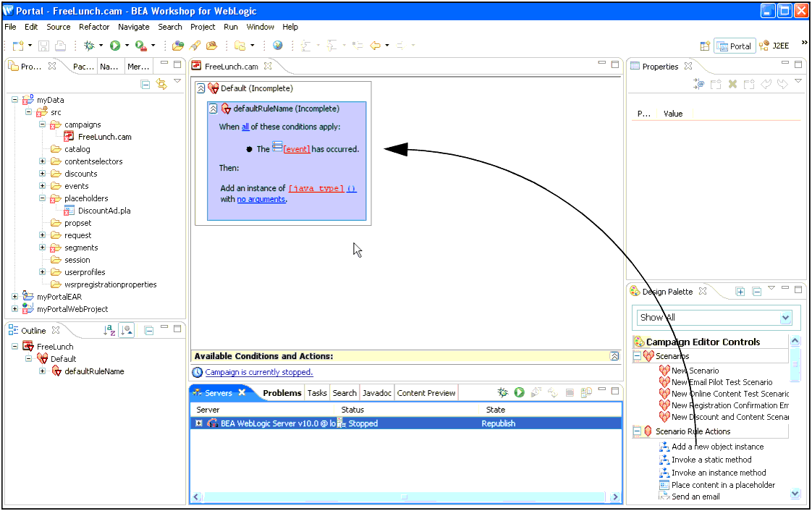Click the Debug bug toolbar icon
812x511 pixels.
89,46
